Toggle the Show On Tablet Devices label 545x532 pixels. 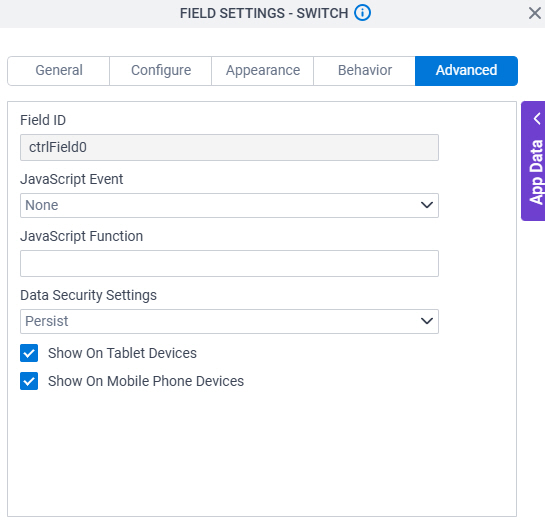[x=122, y=353]
